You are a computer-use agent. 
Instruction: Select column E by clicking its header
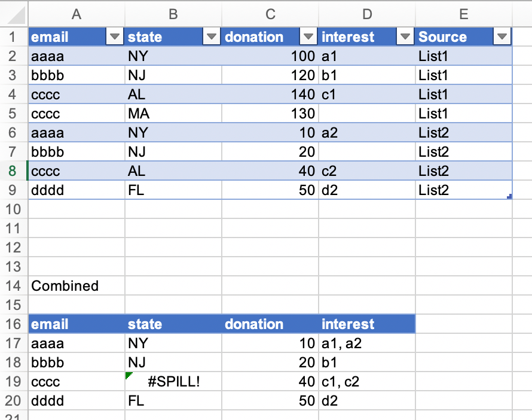[x=463, y=14]
